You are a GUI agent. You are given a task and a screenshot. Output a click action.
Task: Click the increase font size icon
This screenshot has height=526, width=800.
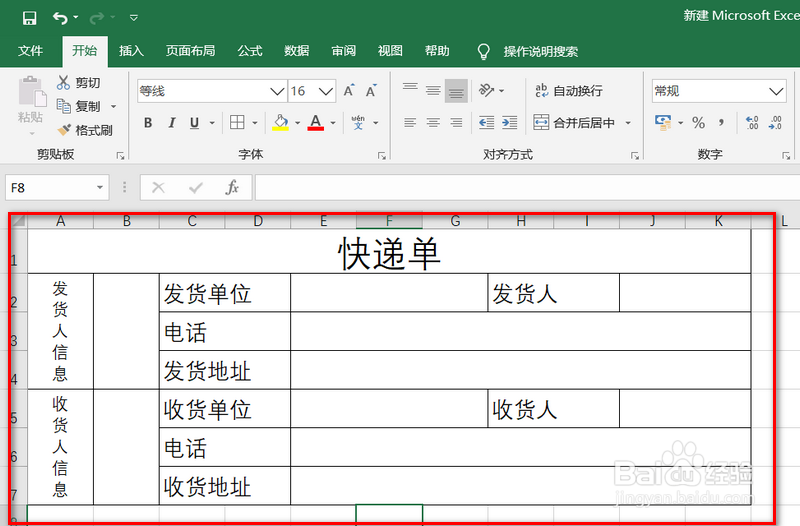[x=349, y=91]
